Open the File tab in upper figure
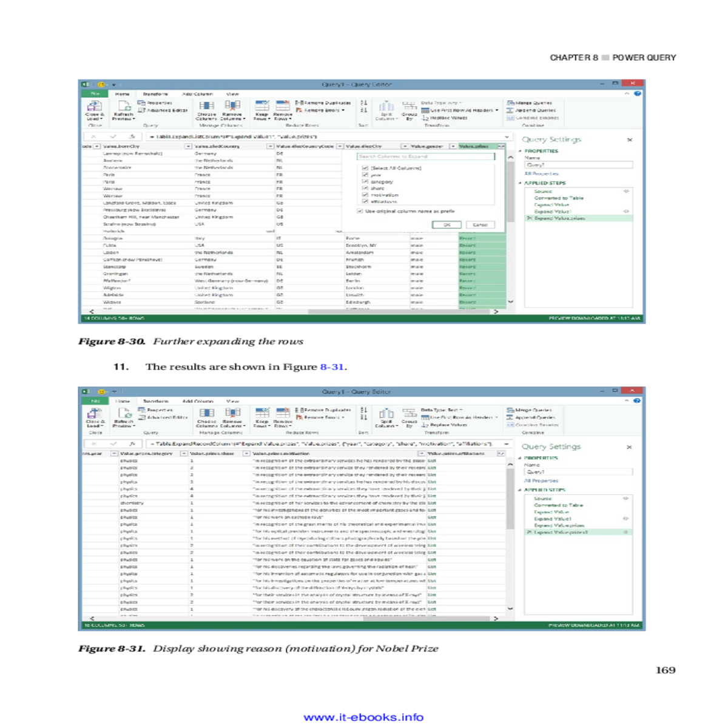 tap(95, 94)
